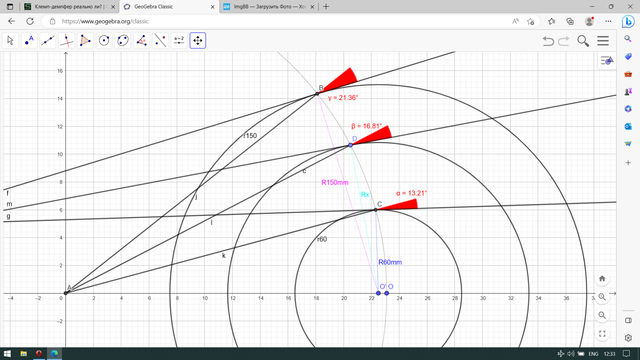Image resolution: width=640 pixels, height=360 pixels.
Task: Select point O' on the x-axis
Action: [x=378, y=293]
